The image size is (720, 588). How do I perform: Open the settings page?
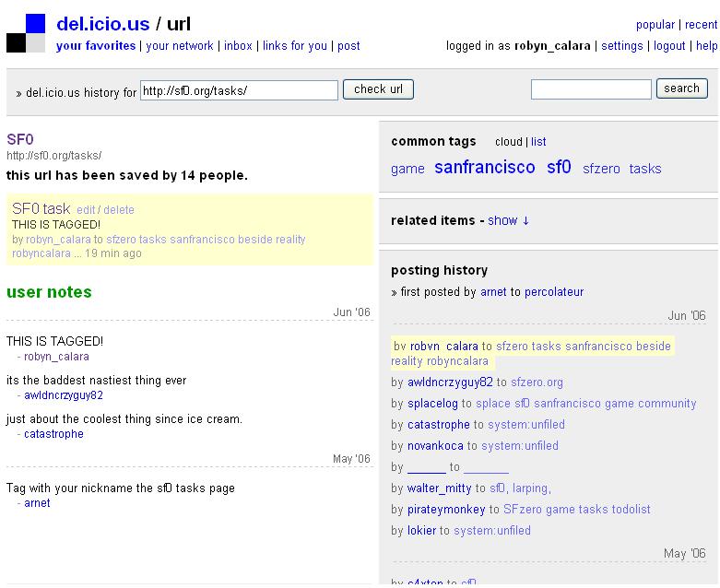click(x=622, y=45)
